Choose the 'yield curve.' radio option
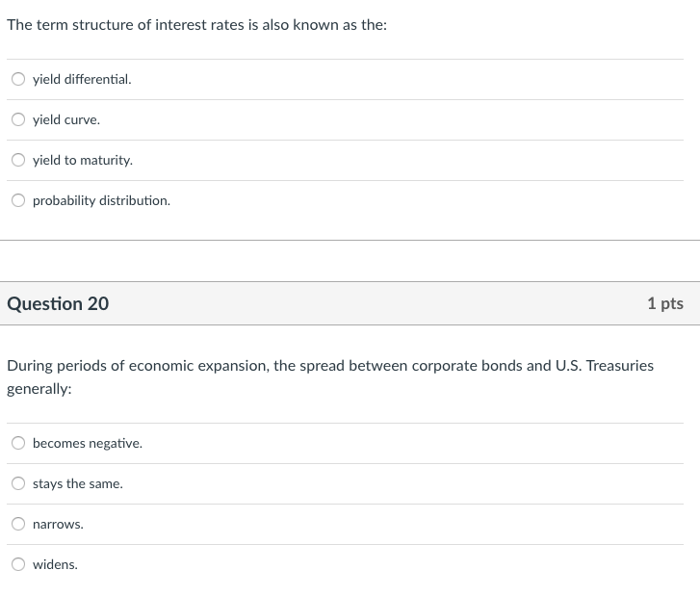 [18, 120]
